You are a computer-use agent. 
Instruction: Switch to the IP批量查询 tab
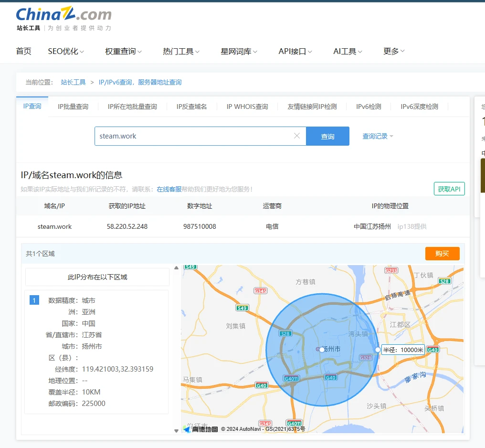pyautogui.click(x=73, y=107)
